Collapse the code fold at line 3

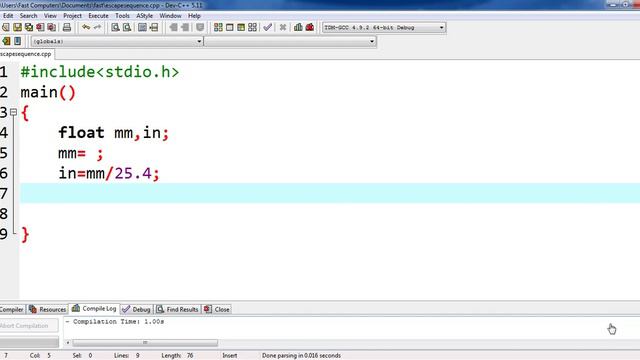(13, 112)
